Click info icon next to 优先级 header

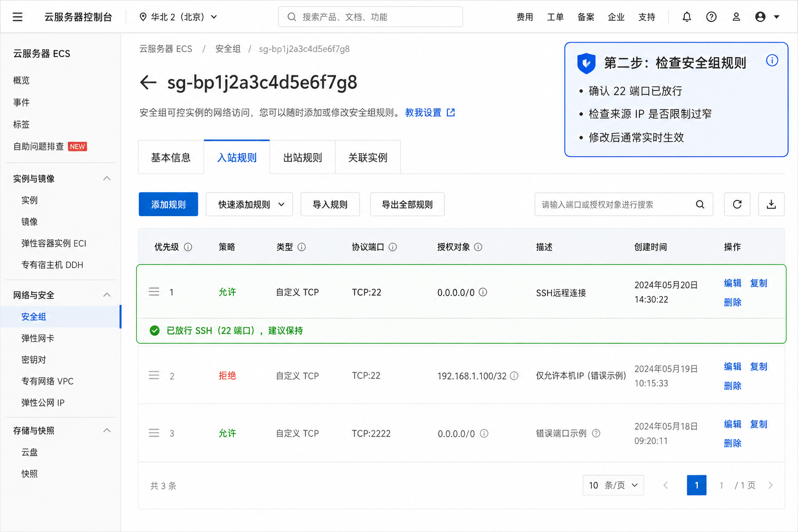(188, 247)
